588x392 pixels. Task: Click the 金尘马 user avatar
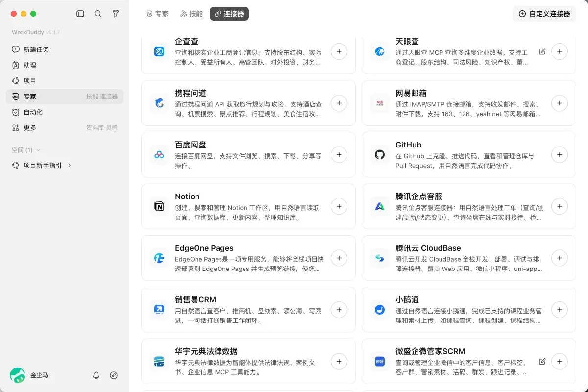point(18,375)
